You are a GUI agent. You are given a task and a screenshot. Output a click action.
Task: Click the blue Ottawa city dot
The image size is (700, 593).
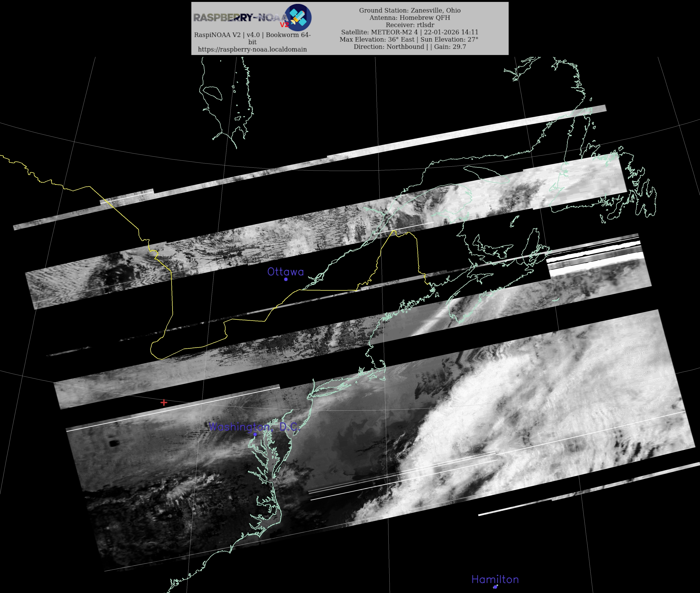[x=286, y=279]
